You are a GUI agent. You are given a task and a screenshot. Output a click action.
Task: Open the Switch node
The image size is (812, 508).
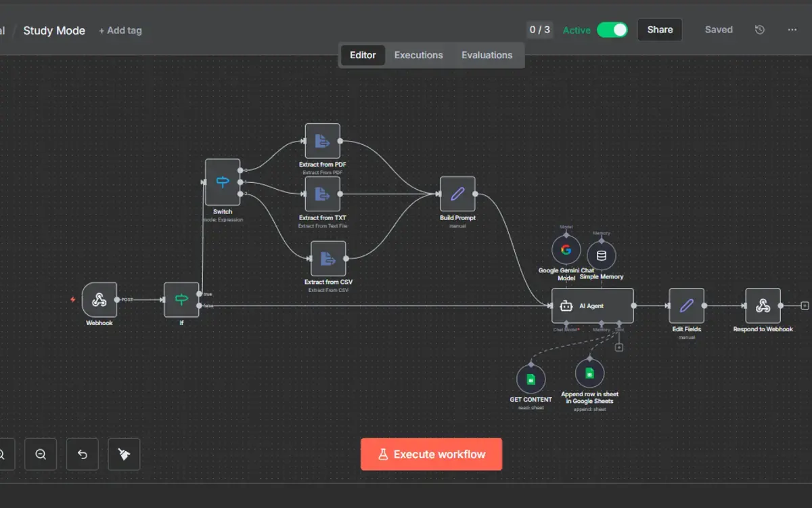[223, 182]
